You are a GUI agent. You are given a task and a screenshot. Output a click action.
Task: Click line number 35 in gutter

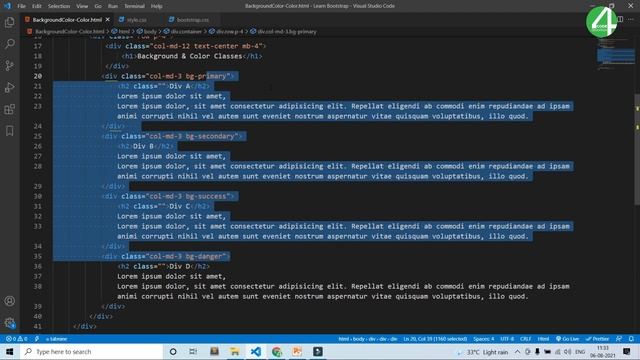[x=38, y=256]
